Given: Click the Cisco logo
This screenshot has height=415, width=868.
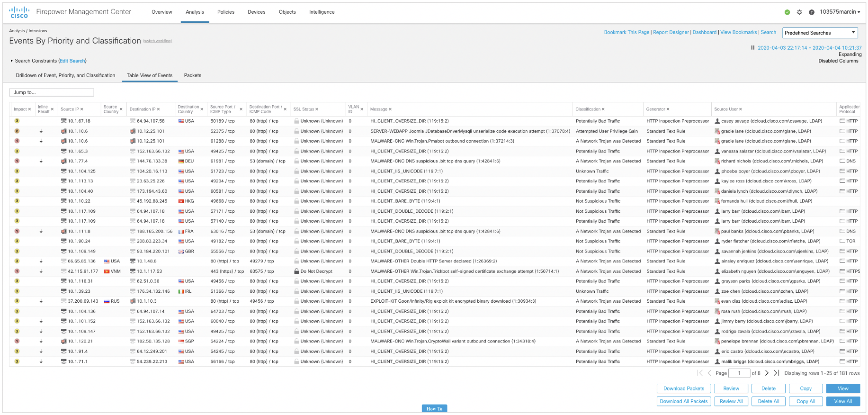Looking at the screenshot, I should [x=19, y=12].
